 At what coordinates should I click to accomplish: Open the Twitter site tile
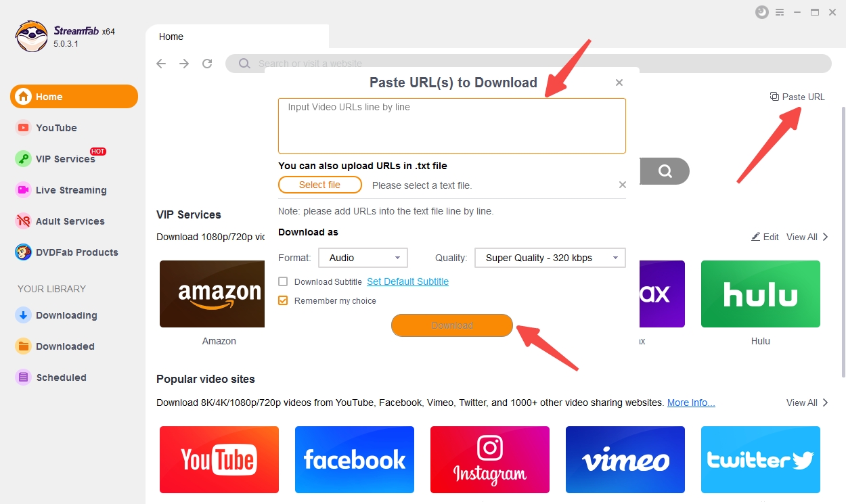click(x=761, y=459)
